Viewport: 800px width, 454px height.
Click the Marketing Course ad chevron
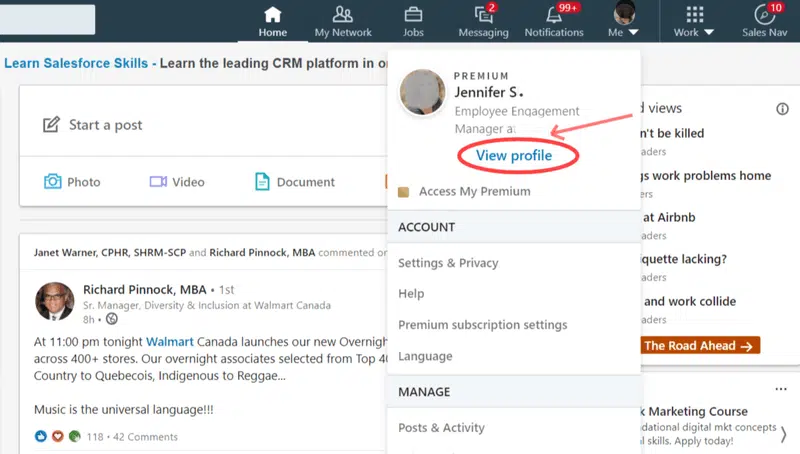pos(783,435)
